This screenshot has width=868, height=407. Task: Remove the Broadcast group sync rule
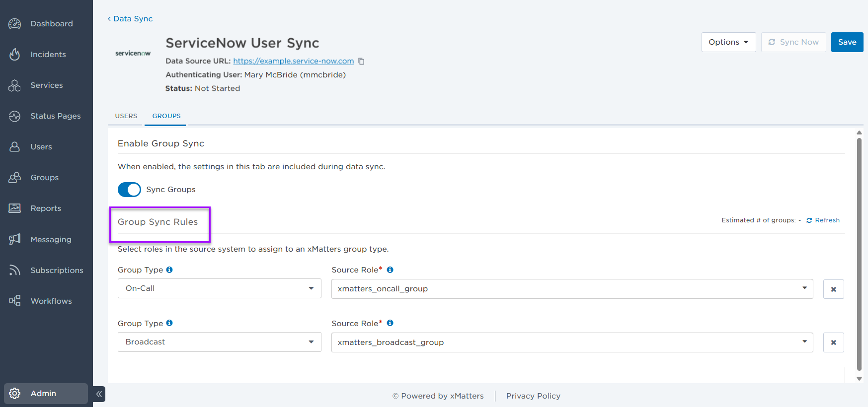click(833, 342)
